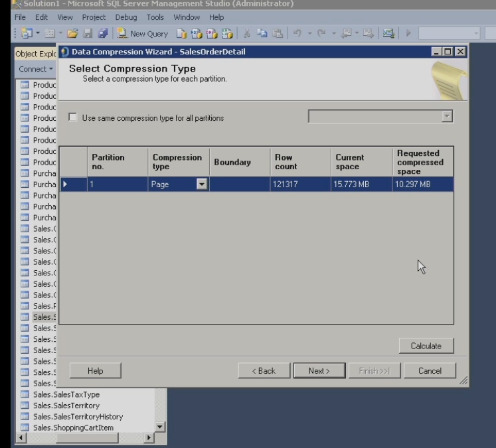The height and width of the screenshot is (448, 496).
Task: Click the Analysis Services DMX Query icon
Action: [x=212, y=33]
